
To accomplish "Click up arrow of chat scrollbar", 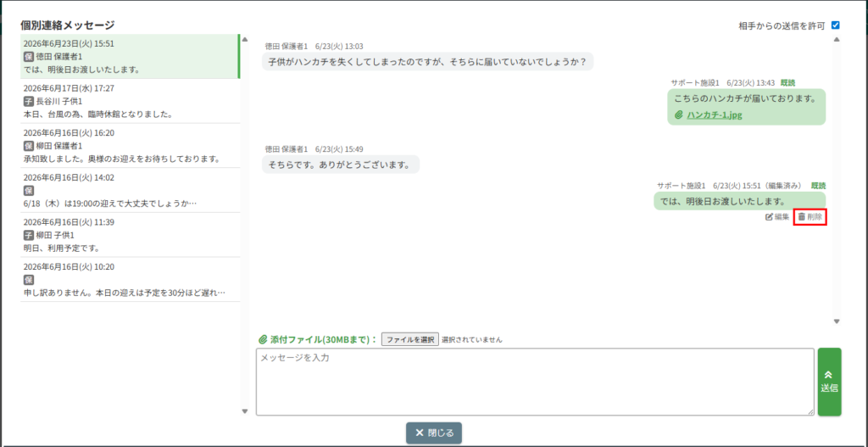I will pos(837,39).
